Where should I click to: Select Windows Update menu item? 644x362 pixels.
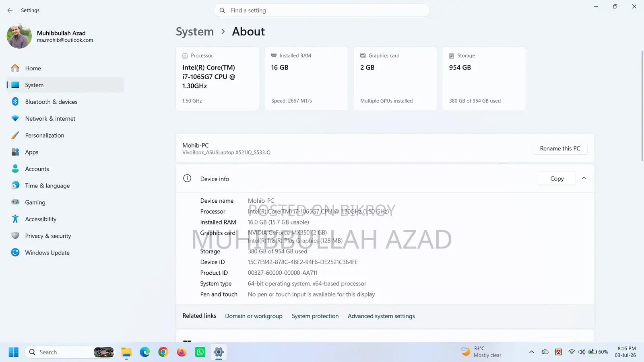pyautogui.click(x=65, y=253)
